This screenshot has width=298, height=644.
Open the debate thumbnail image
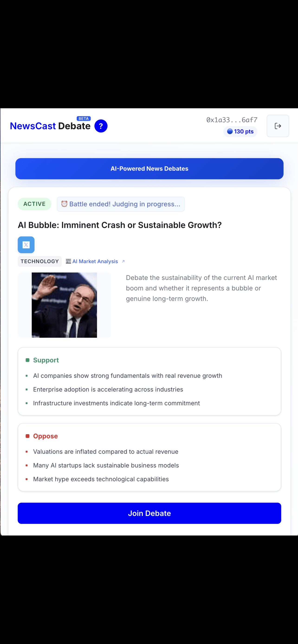64,305
